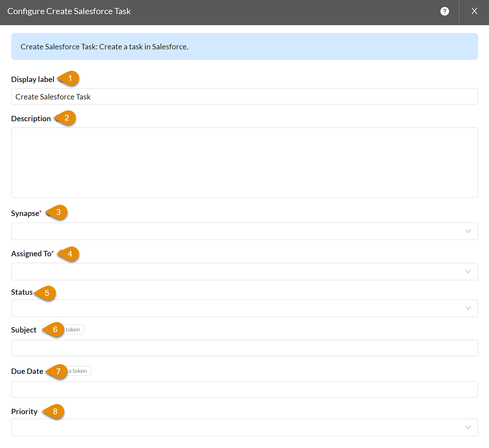Click the Synapse required field label

pos(26,213)
